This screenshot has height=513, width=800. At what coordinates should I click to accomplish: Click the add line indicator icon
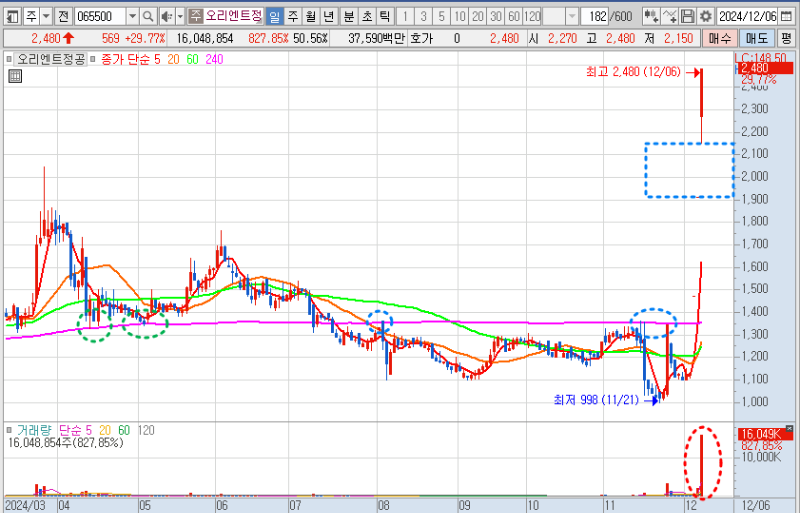(669, 17)
